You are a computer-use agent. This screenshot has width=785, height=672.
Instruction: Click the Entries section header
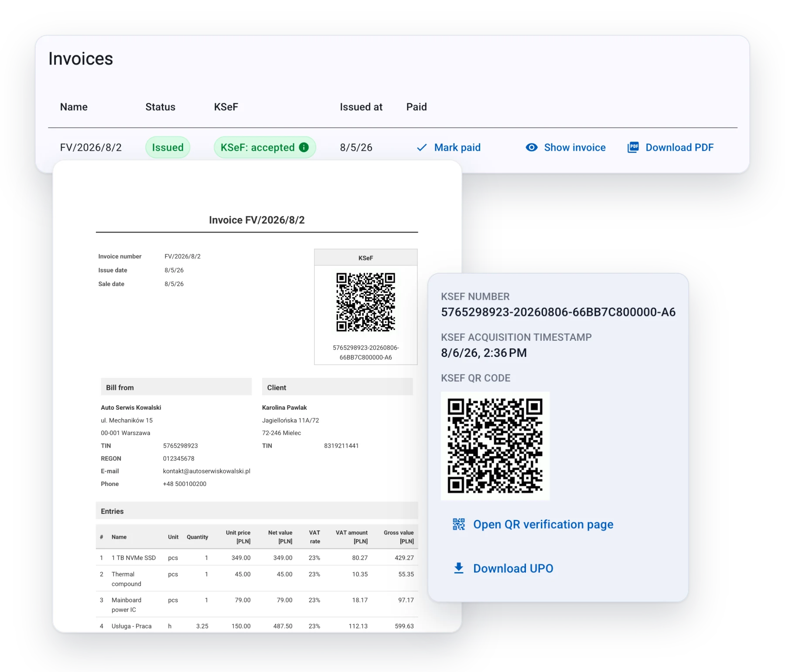point(257,511)
